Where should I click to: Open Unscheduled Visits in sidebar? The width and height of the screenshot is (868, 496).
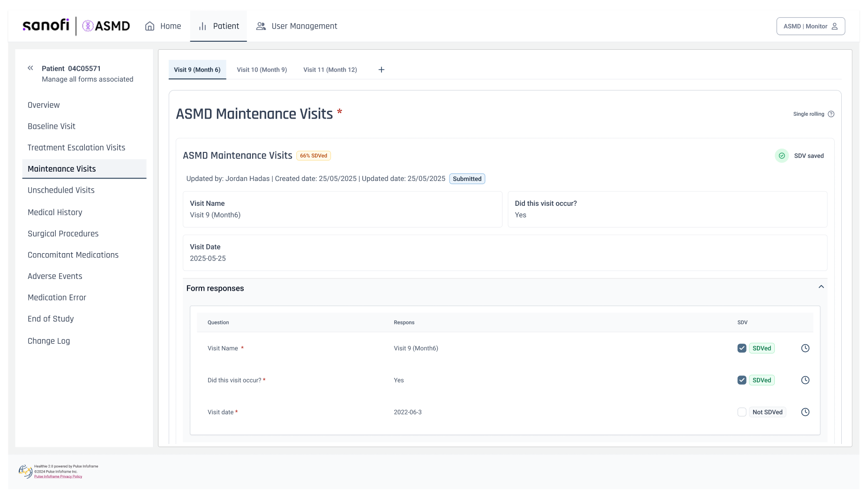coord(61,190)
